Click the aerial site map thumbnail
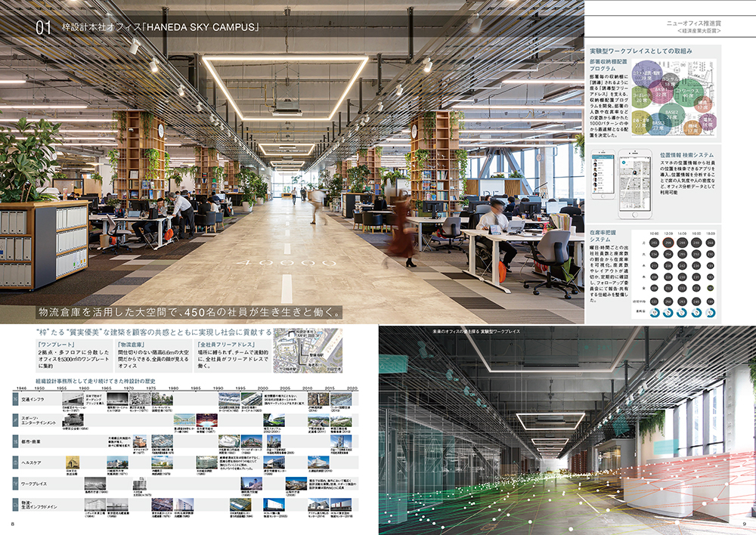Image resolution: width=756 pixels, height=535 pixels. [x=308, y=351]
